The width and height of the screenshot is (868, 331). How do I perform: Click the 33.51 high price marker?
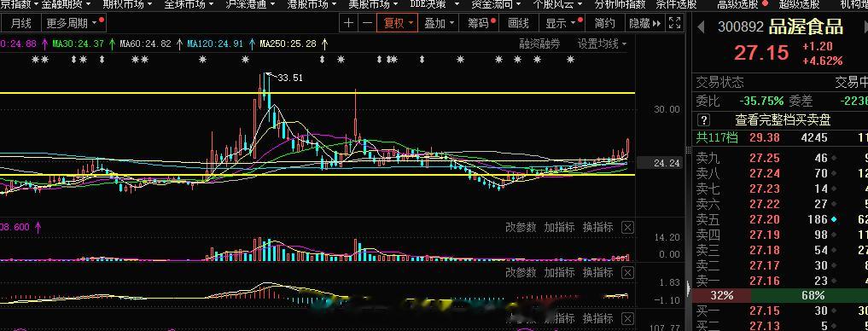pos(289,78)
